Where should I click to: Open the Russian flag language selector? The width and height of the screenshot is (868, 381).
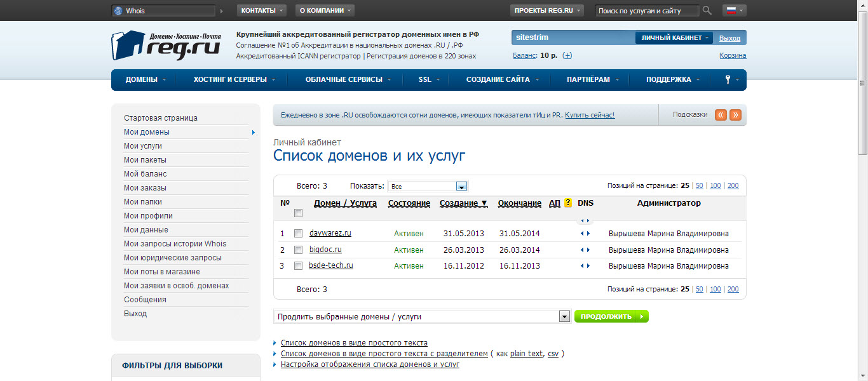(734, 11)
